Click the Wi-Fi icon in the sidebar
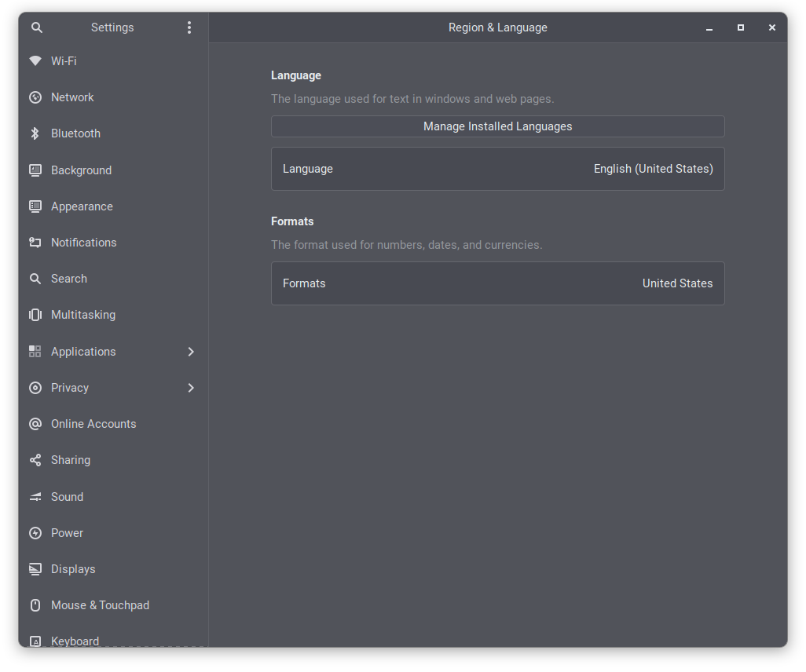 point(35,61)
